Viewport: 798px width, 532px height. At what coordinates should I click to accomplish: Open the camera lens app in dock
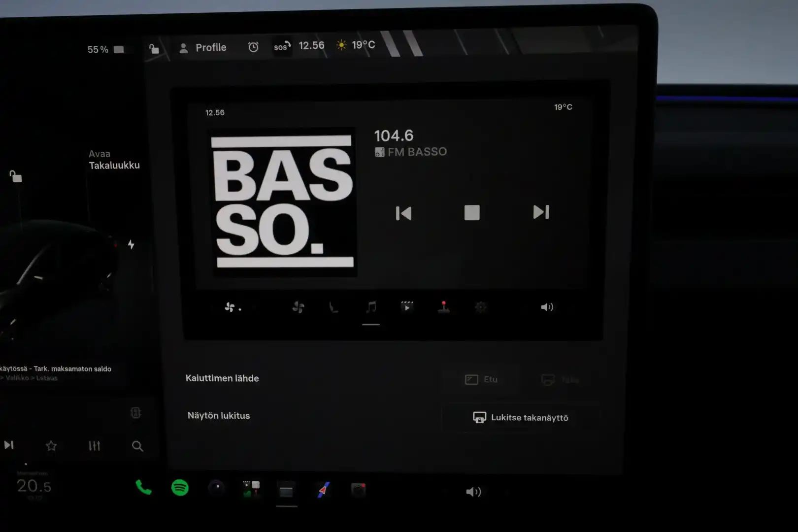tap(216, 488)
